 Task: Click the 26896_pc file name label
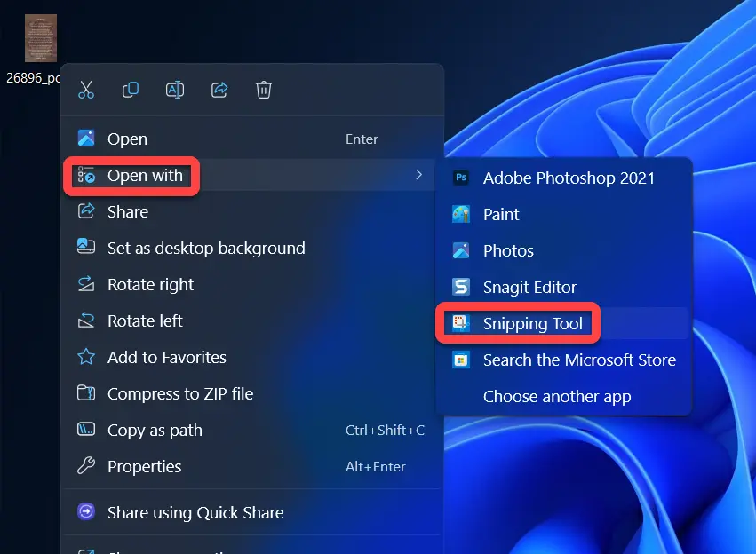(x=33, y=77)
